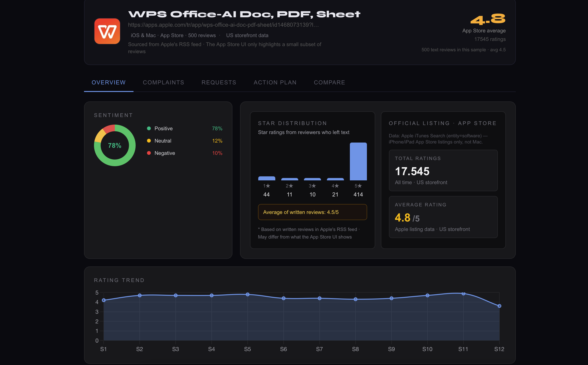Open the Complaints tab

click(x=163, y=83)
